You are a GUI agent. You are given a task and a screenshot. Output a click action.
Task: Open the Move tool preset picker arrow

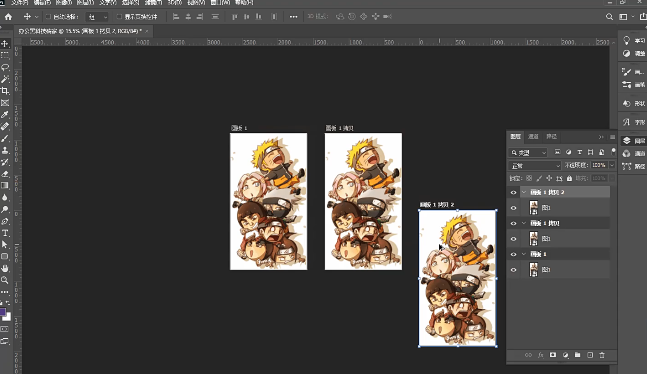click(36, 17)
